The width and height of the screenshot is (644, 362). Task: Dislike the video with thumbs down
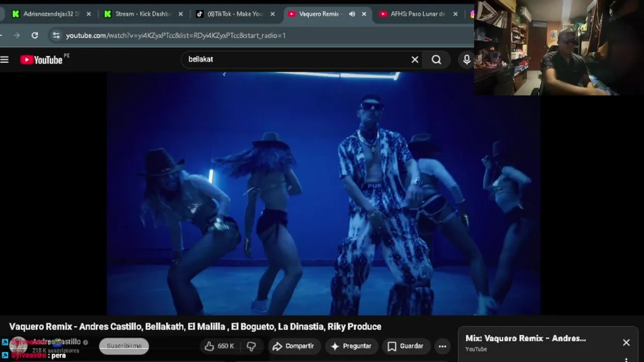point(252,346)
